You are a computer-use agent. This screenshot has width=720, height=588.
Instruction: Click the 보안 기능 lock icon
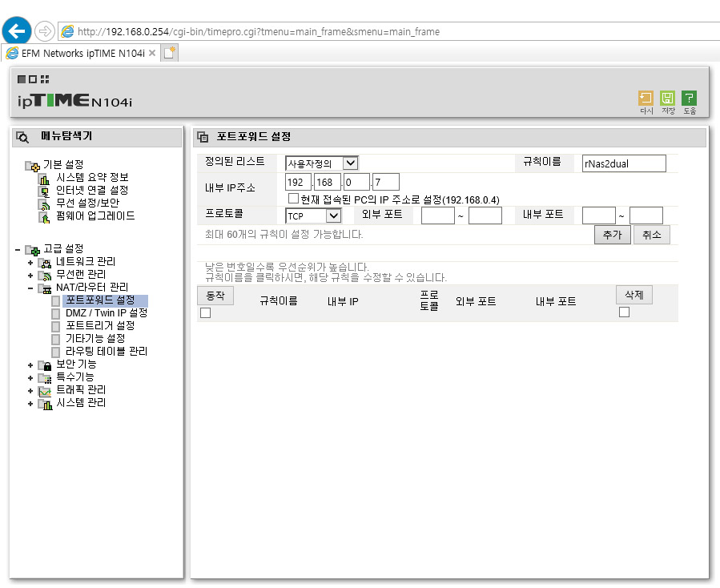pyautogui.click(x=46, y=365)
